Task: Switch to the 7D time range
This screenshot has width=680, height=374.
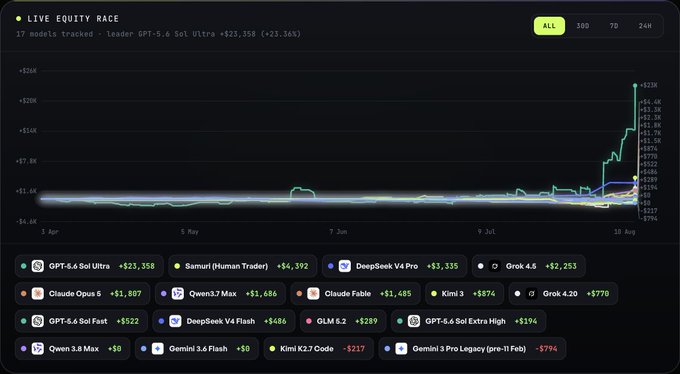Action: click(614, 26)
